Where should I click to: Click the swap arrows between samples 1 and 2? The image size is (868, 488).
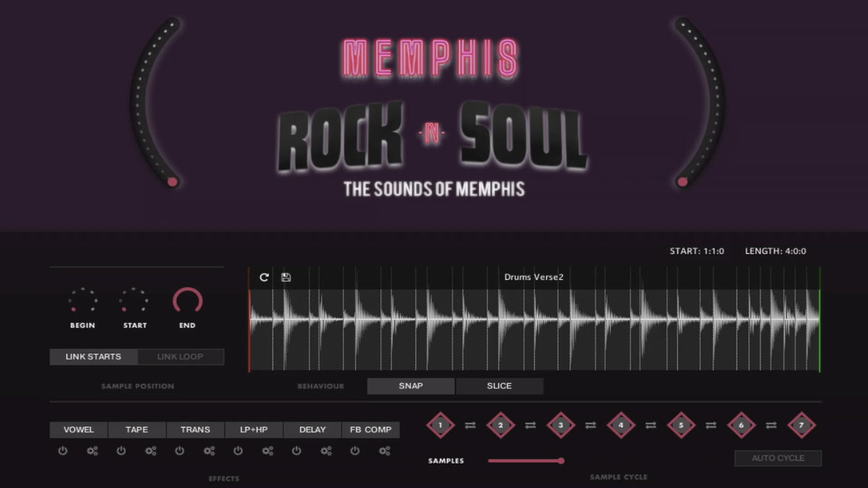470,425
